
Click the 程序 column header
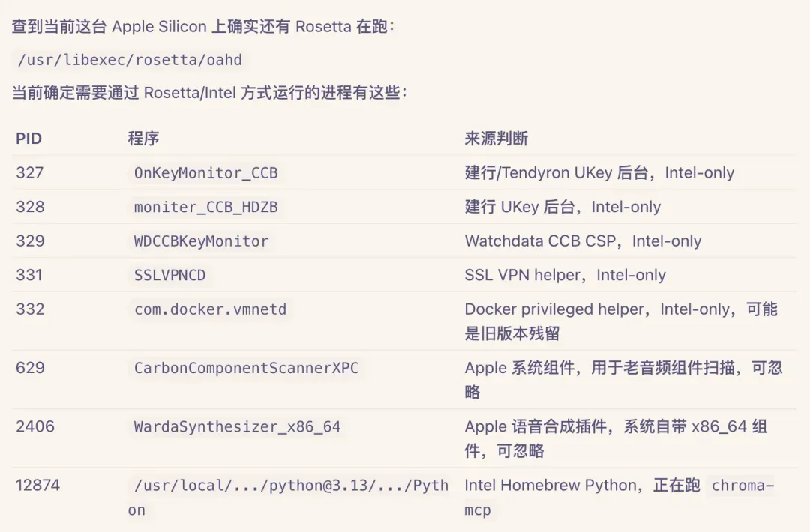(x=143, y=139)
